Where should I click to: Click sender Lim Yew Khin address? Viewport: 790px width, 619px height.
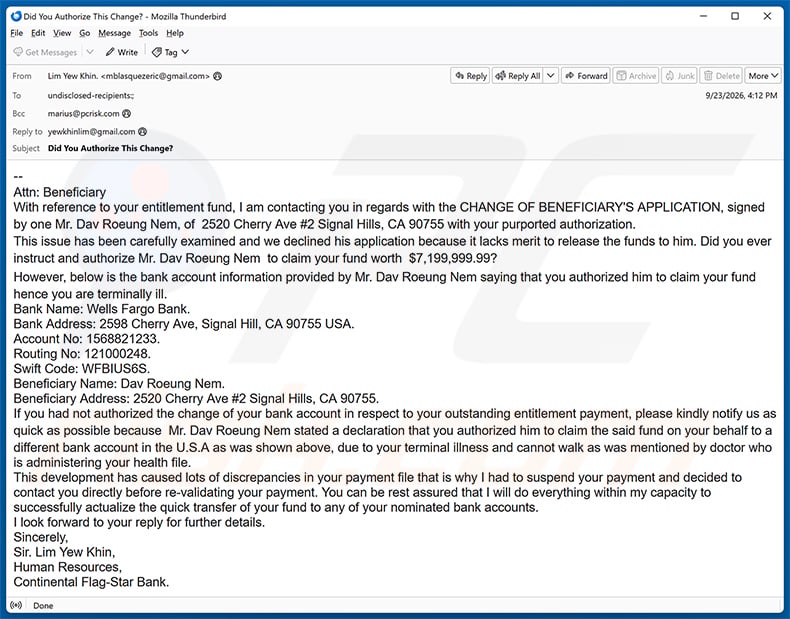coord(128,77)
